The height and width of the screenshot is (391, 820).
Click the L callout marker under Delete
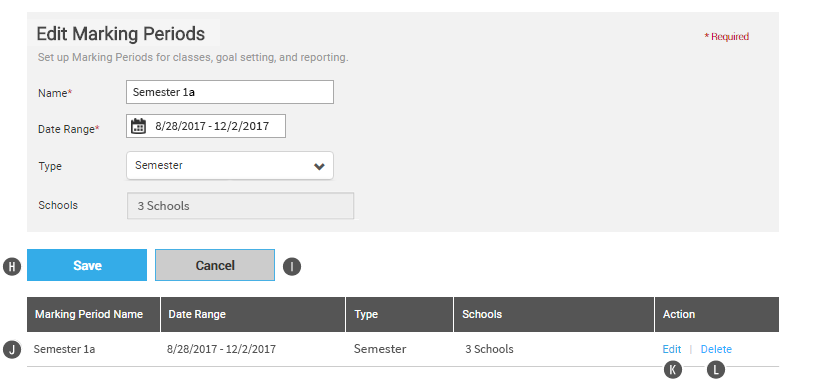[x=716, y=370]
